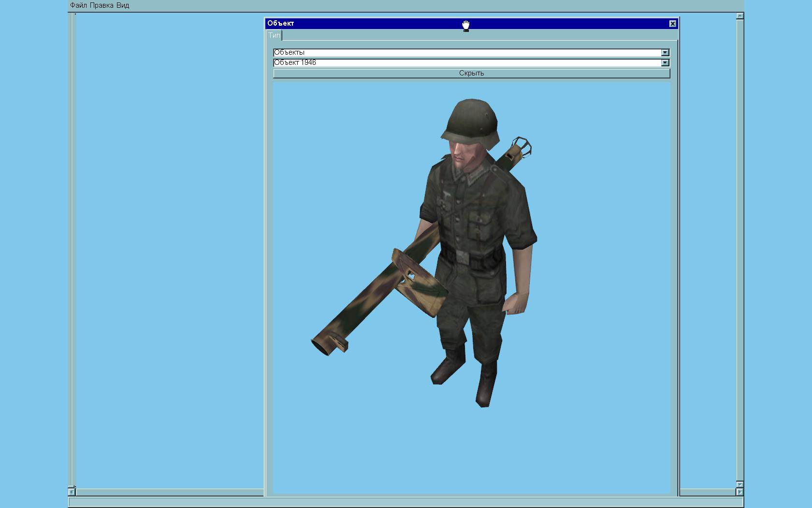Click the vertical scrollbar up arrow

pos(739,16)
